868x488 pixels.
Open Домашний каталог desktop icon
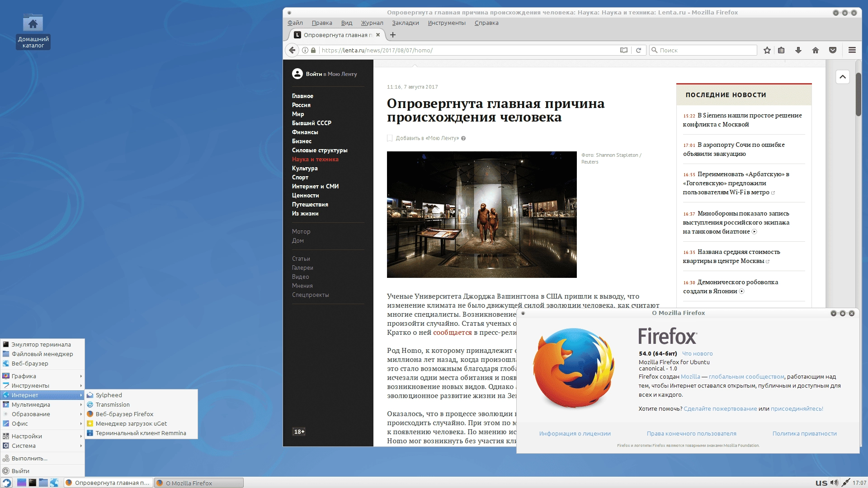pos(33,32)
